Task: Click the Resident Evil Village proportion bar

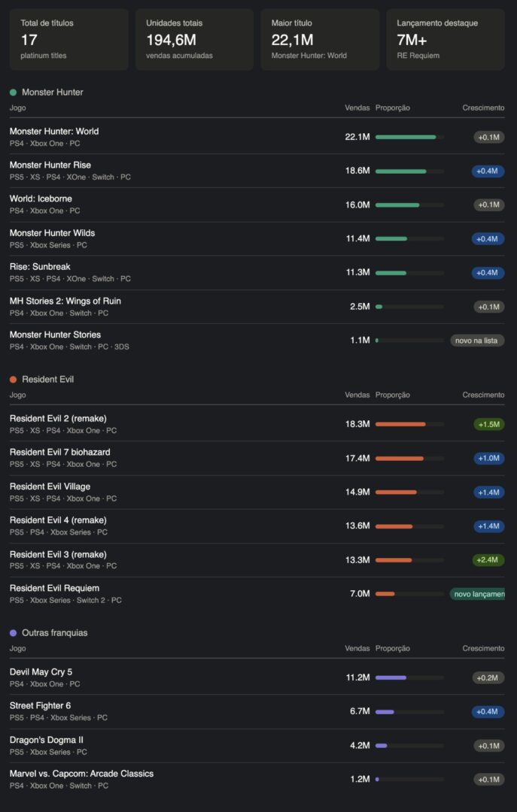Action: click(409, 492)
